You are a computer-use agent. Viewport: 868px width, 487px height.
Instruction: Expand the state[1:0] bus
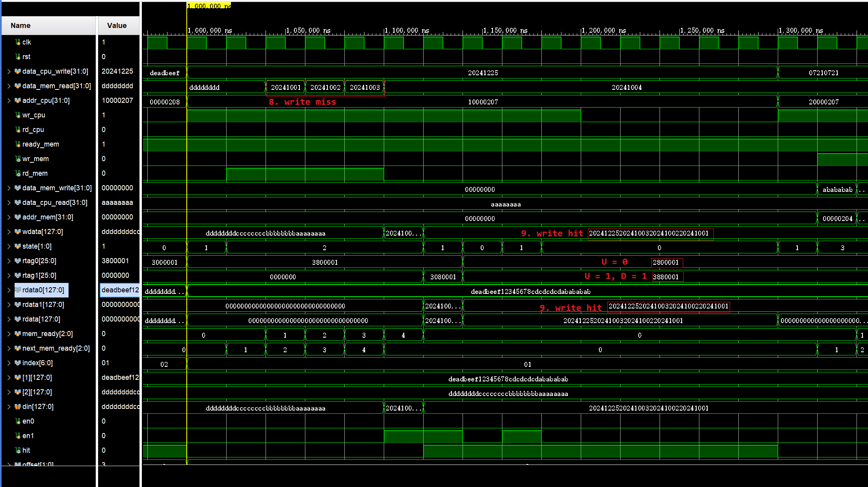pyautogui.click(x=9, y=246)
